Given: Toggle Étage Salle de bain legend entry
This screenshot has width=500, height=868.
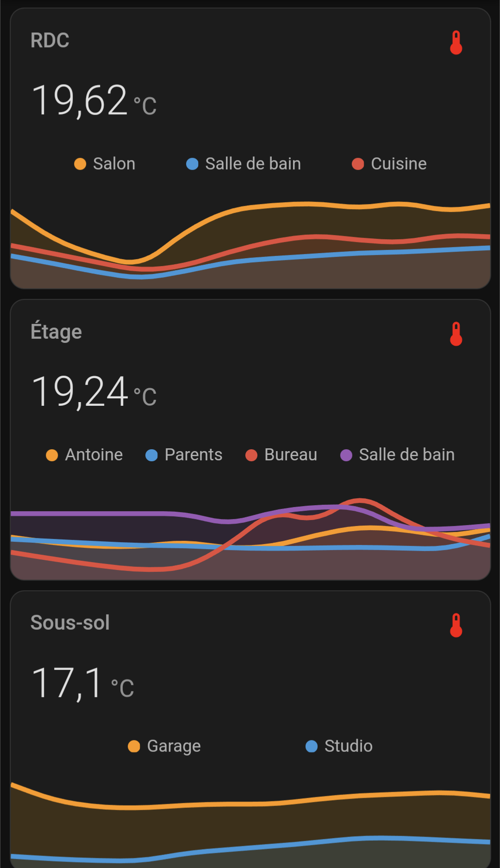Looking at the screenshot, I should 398,455.
